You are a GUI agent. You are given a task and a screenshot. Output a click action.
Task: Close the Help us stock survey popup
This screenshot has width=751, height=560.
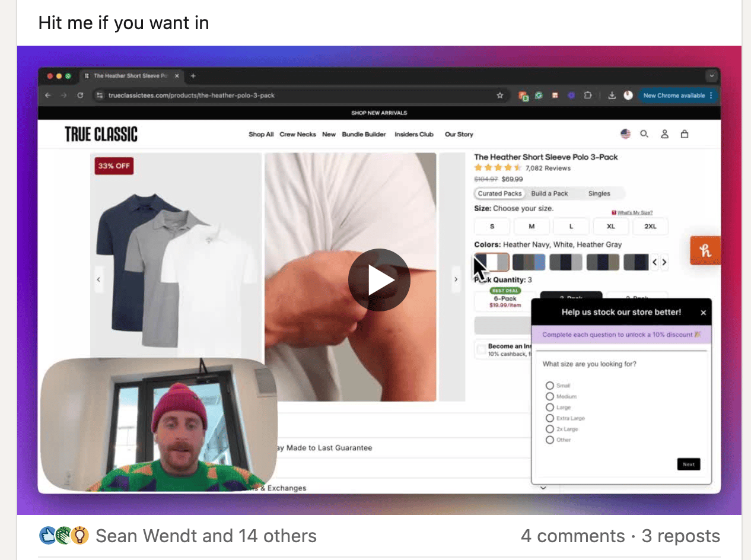point(704,313)
